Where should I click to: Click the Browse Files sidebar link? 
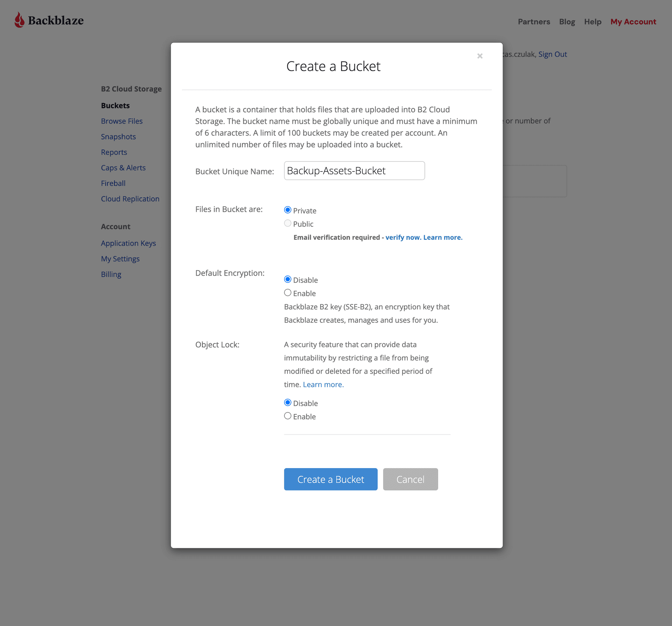(x=122, y=120)
